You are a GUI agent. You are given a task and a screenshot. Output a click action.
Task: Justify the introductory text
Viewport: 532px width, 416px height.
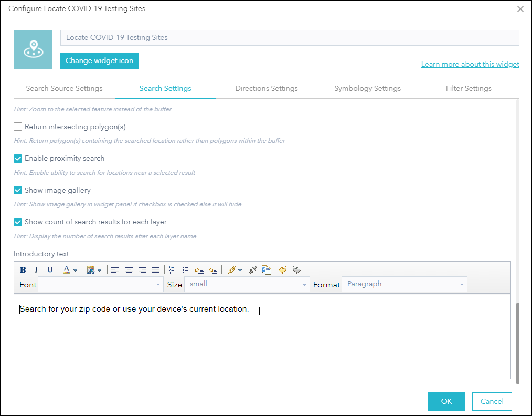(x=156, y=269)
